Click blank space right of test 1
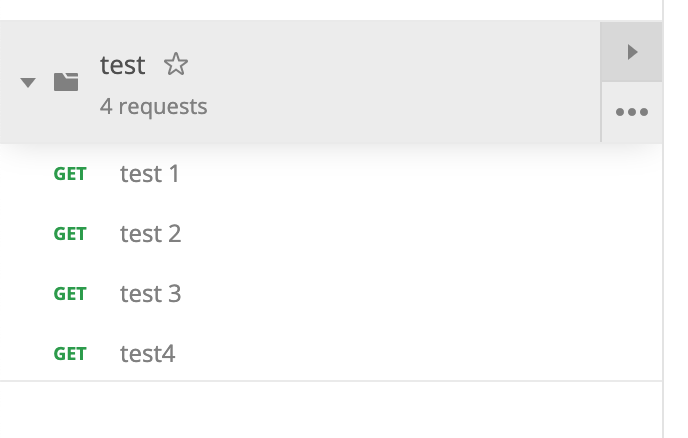The height and width of the screenshot is (438, 688). 417,174
